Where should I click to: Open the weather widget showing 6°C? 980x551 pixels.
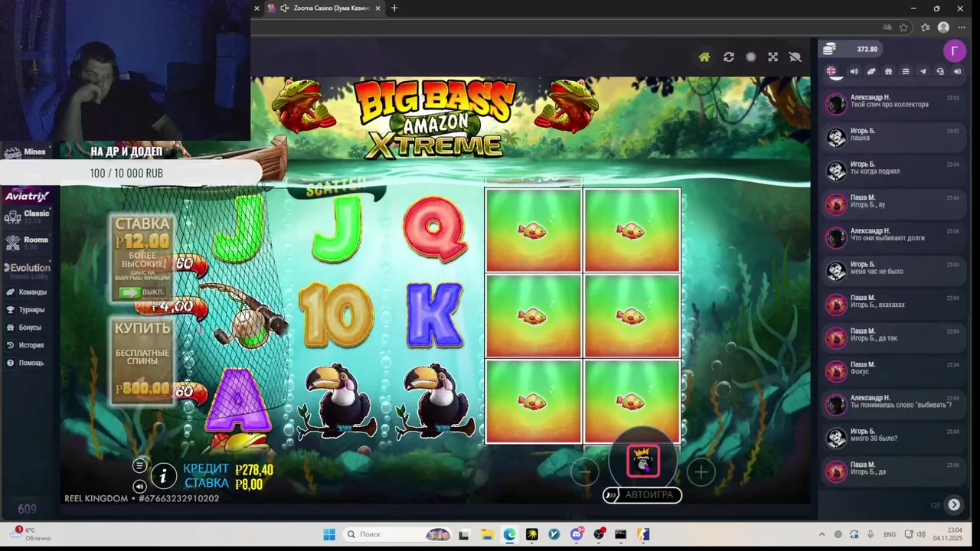point(31,534)
